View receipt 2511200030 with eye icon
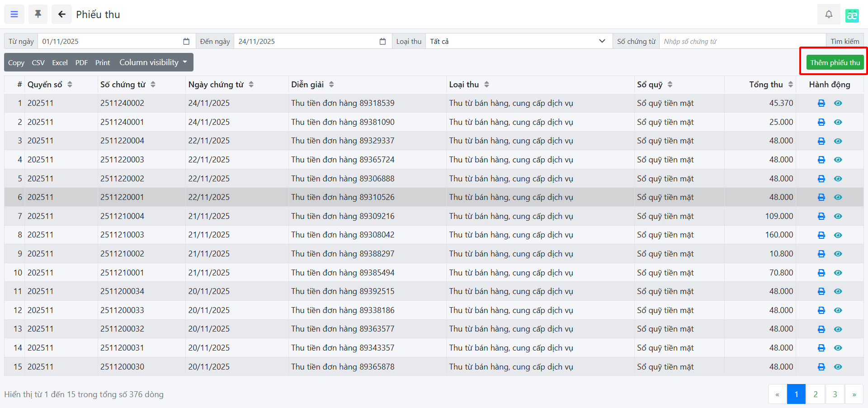Screen dimensions: 868x408 (838, 367)
